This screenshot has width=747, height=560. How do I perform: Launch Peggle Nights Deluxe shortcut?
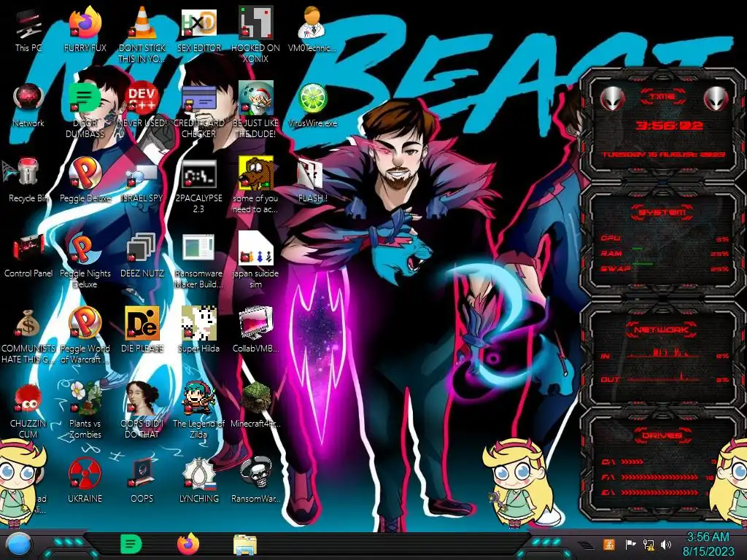click(x=85, y=261)
